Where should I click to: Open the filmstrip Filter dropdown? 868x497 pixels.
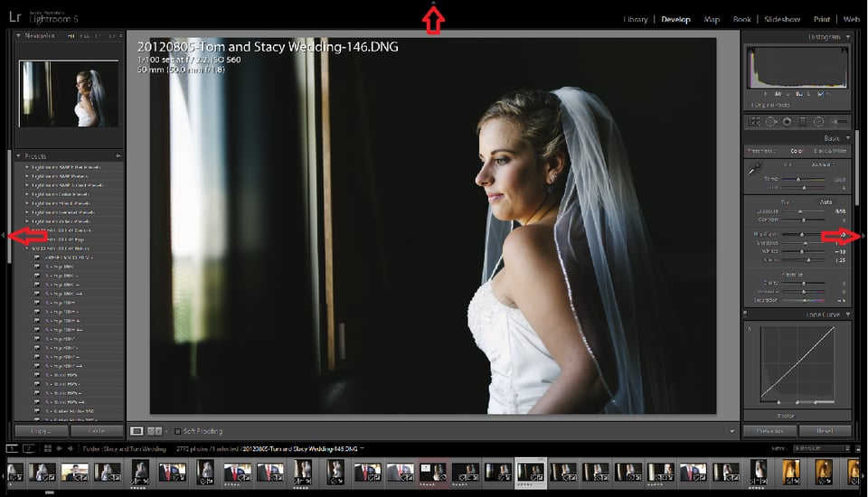pyautogui.click(x=822, y=448)
